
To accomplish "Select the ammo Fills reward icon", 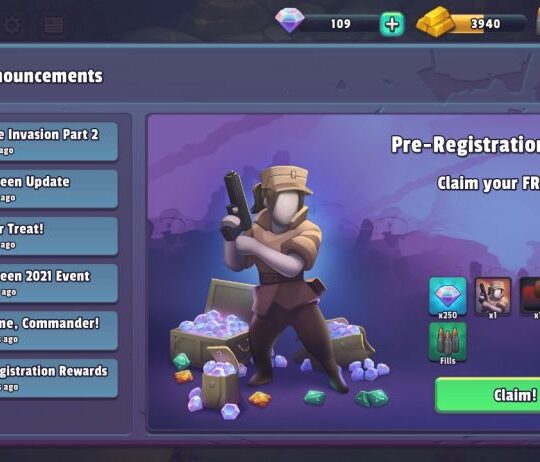I will pos(448,343).
